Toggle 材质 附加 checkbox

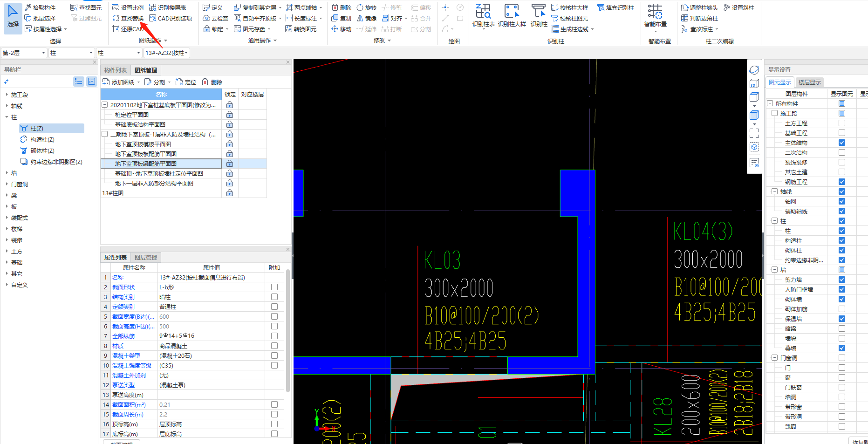[274, 346]
